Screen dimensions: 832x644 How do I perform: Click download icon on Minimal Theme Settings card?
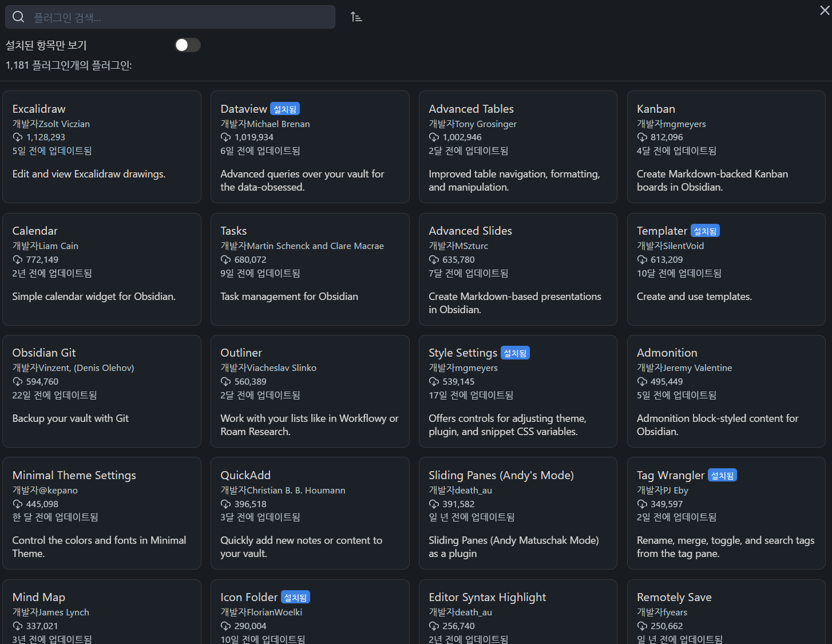click(18, 504)
